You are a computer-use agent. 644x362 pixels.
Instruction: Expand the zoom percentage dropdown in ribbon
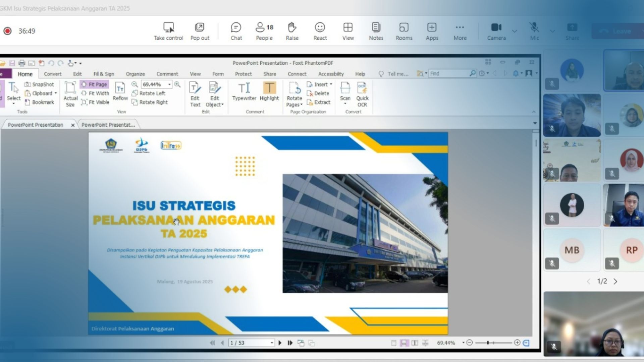(169, 84)
